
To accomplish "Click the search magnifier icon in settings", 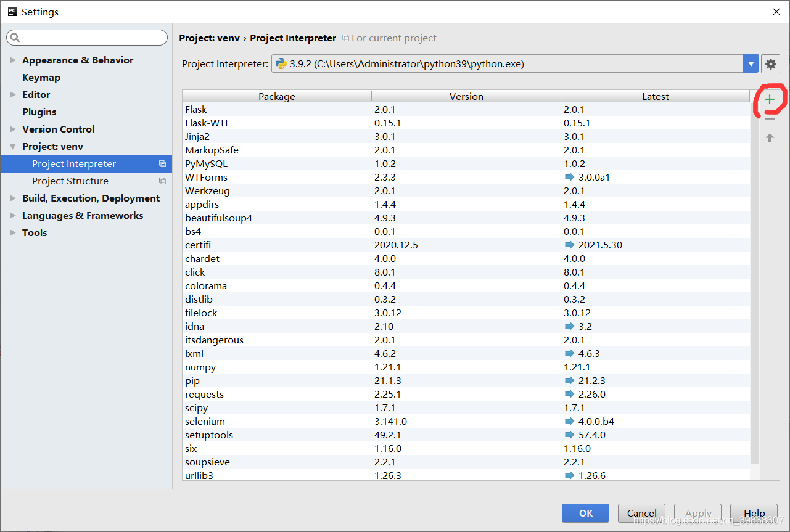I will (15, 38).
